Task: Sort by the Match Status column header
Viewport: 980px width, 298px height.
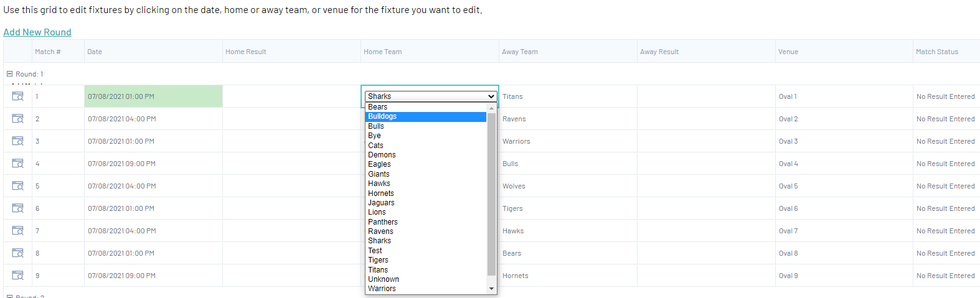Action: (936, 52)
